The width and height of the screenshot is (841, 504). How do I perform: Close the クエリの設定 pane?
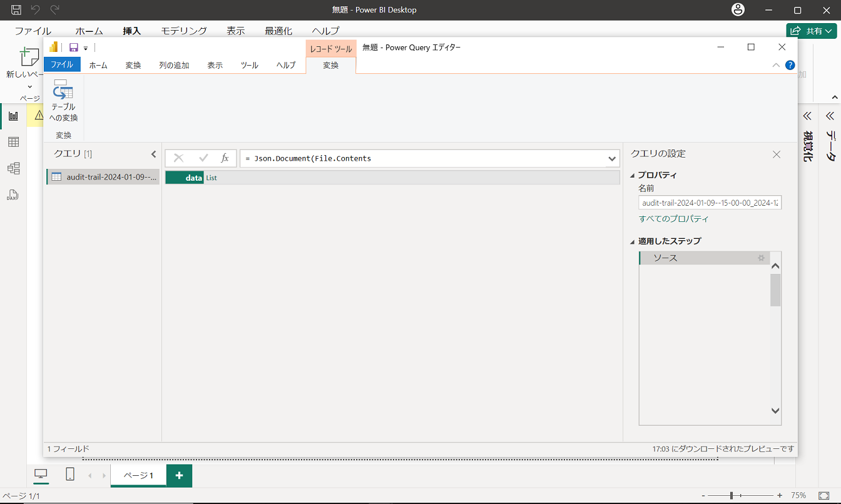(x=777, y=154)
